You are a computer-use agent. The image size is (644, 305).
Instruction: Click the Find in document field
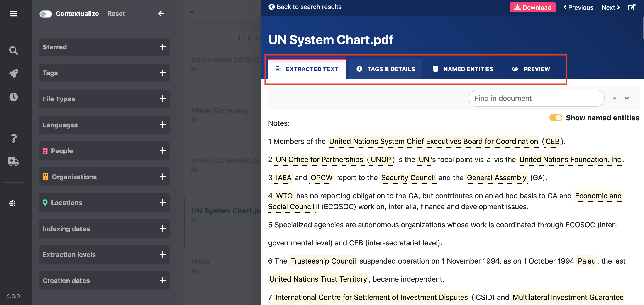537,98
